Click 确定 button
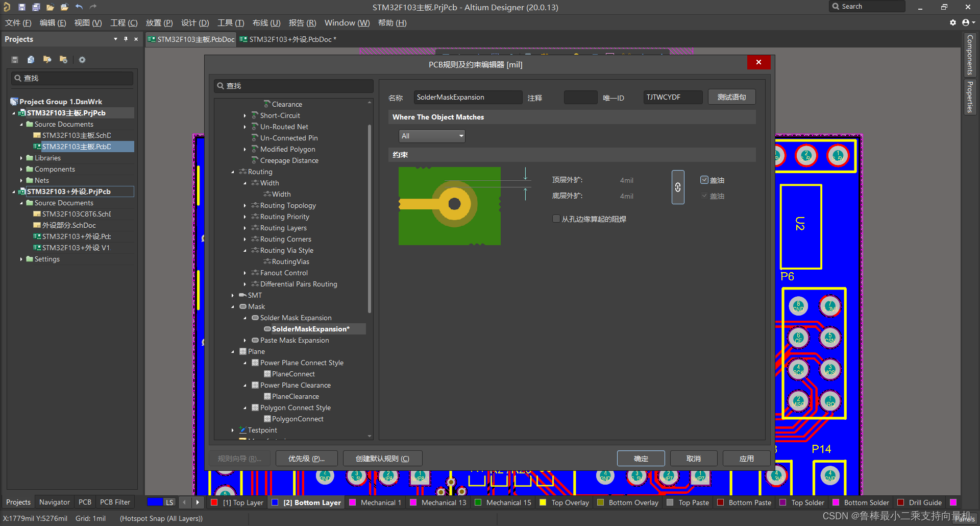 [x=641, y=459]
